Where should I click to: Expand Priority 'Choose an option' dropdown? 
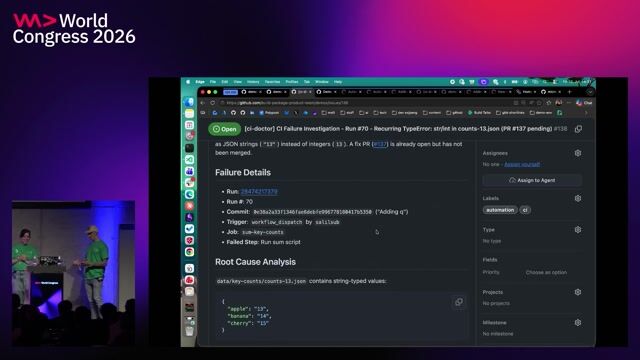[x=546, y=272]
